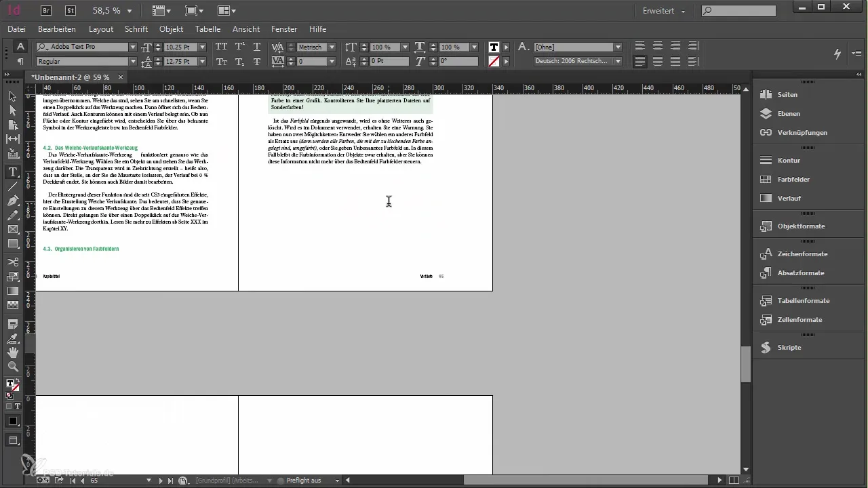Open the Farbfelder panel
868x488 pixels.
pos(793,180)
